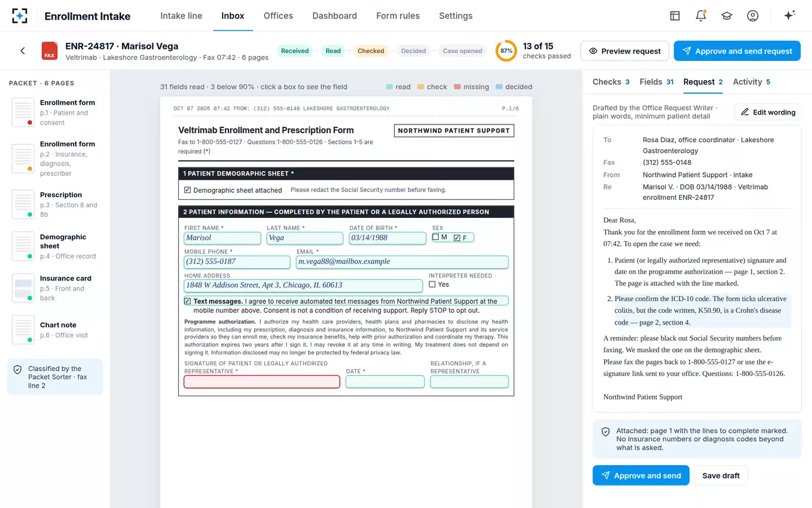Click Save draft button
This screenshot has width=812, height=508.
[721, 475]
